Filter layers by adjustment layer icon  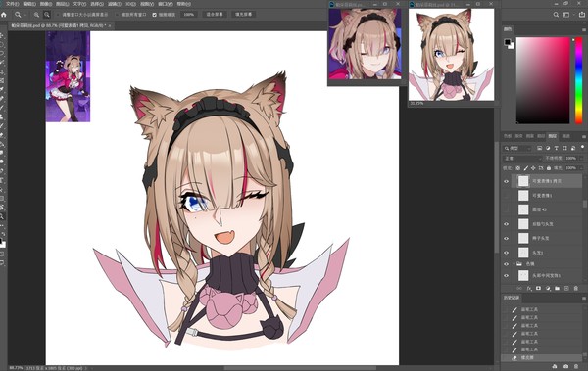[548, 148]
